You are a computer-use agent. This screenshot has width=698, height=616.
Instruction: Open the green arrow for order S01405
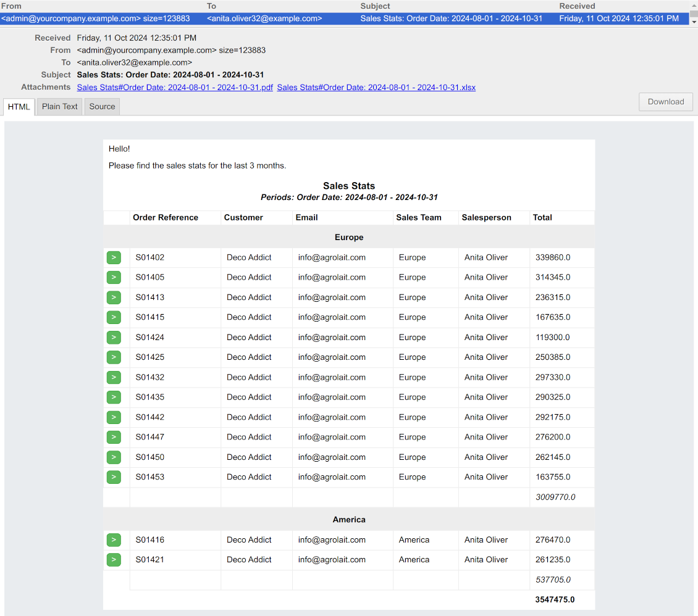click(114, 278)
